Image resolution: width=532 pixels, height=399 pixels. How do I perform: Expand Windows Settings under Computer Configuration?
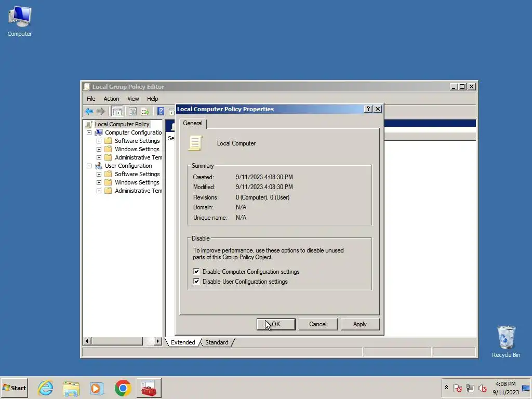99,149
